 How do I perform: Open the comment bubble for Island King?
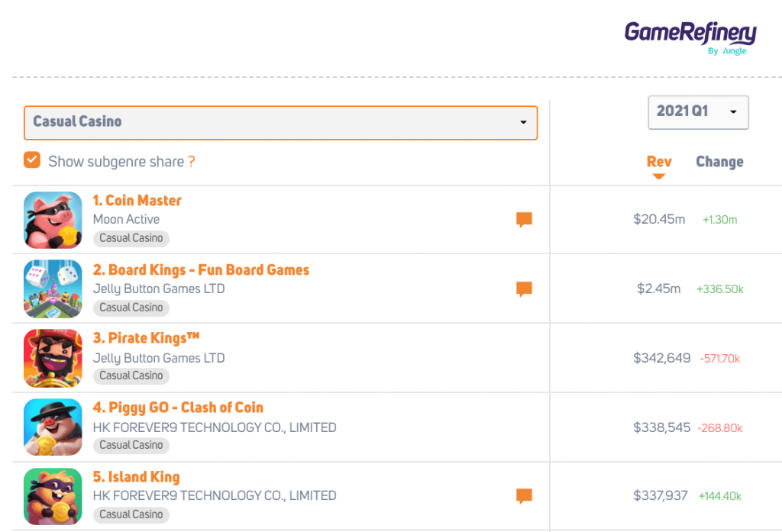click(x=524, y=496)
